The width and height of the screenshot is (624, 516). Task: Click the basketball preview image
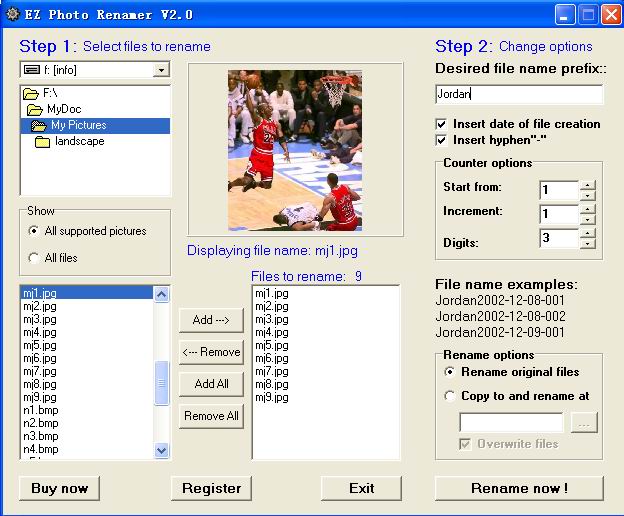(294, 150)
